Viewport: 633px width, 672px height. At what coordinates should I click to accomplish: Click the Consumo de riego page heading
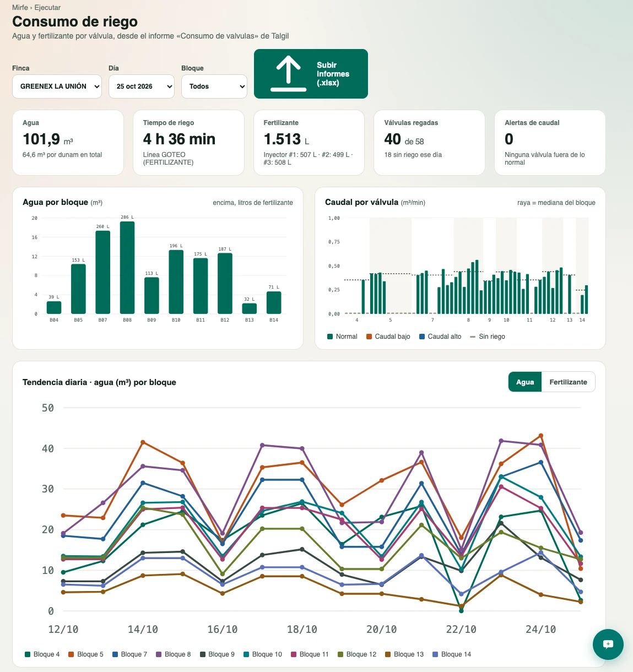[75, 21]
